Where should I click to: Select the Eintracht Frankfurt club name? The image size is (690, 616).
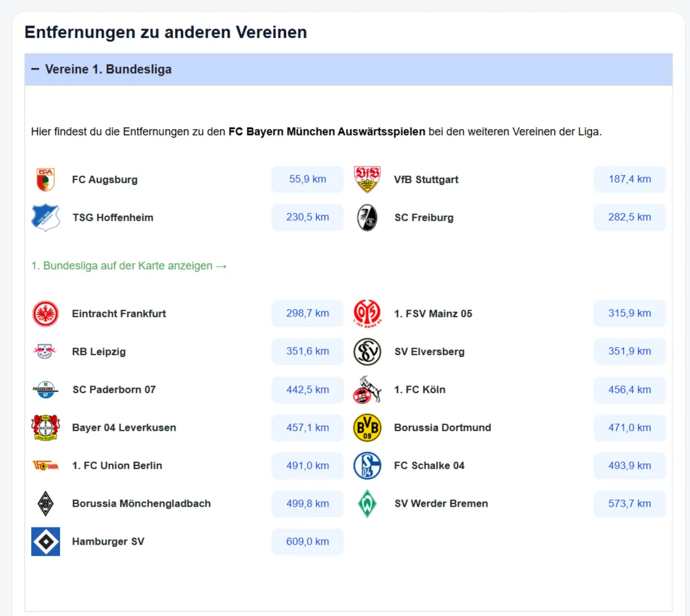click(x=119, y=314)
